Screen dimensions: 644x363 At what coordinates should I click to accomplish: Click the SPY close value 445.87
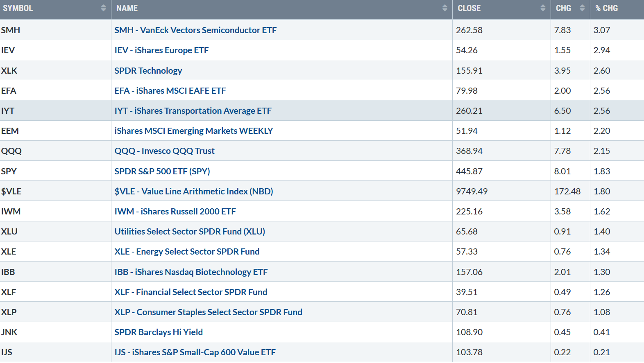469,171
